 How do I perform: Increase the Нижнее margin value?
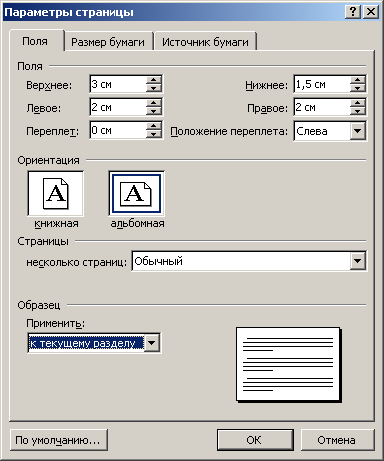coord(358,80)
